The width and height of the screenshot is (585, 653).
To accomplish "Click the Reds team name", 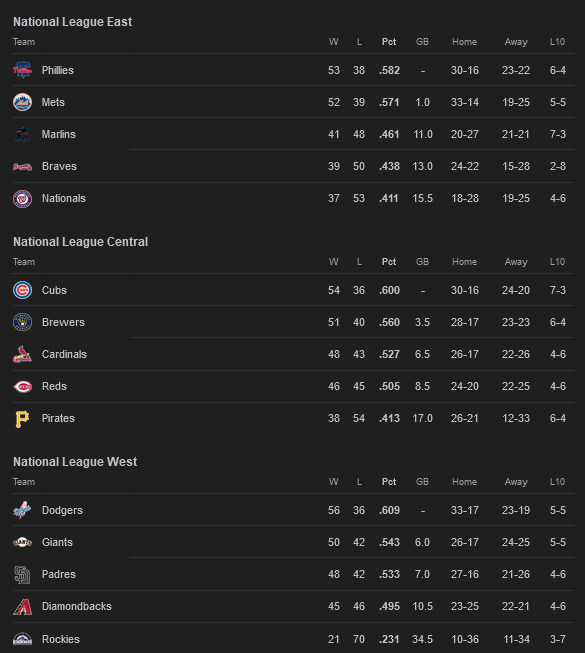I will 54,386.
